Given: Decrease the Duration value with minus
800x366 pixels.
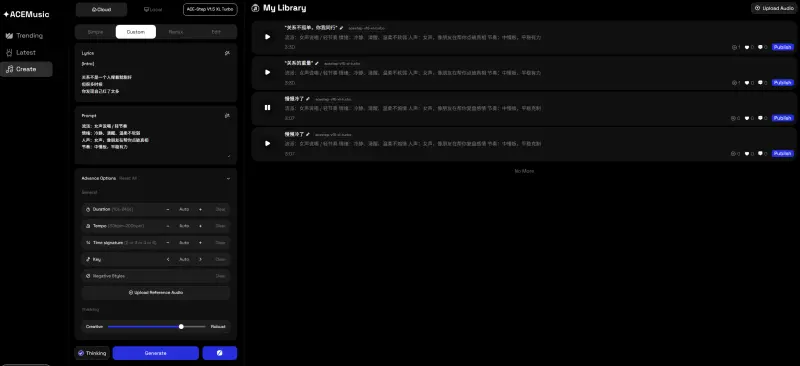Looking at the screenshot, I should click(168, 209).
